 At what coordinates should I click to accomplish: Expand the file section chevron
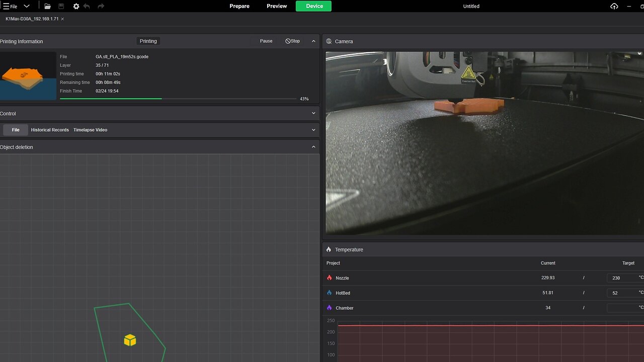tap(313, 130)
